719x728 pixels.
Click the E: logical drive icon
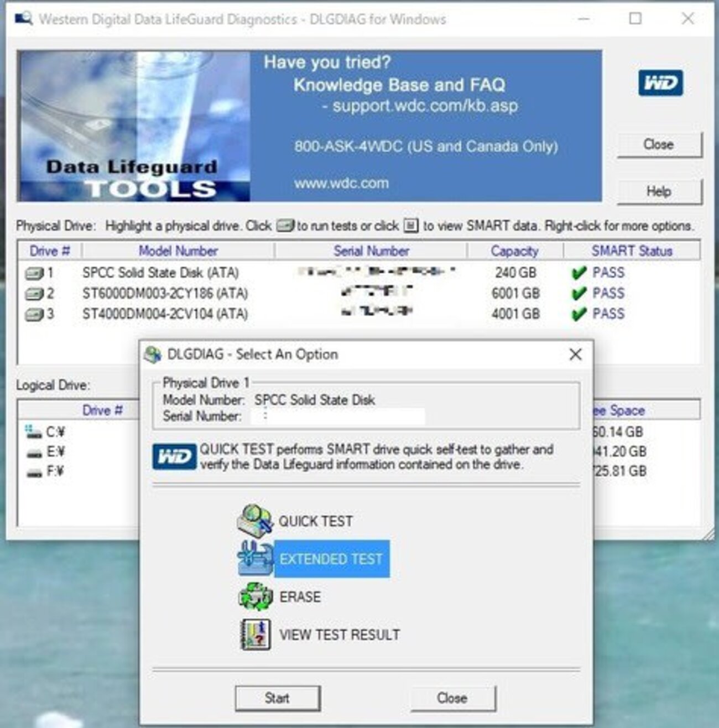click(x=34, y=453)
